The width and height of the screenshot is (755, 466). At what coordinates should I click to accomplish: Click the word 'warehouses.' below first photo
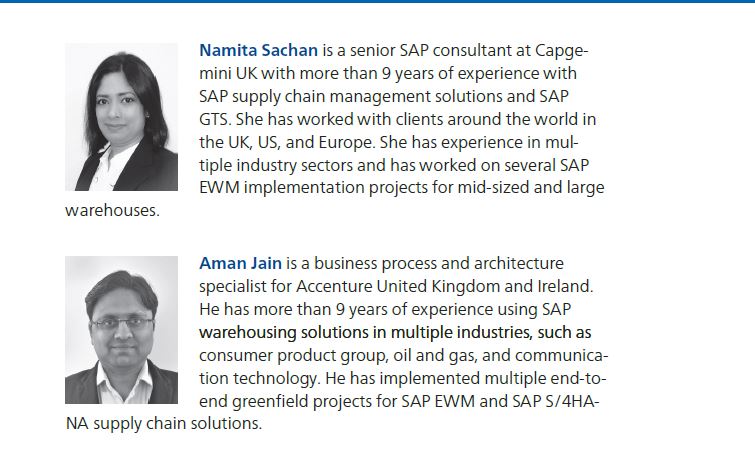(x=112, y=210)
